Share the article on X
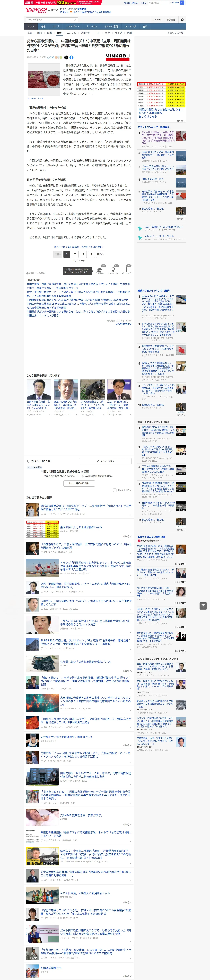210x980 pixels. click(66, 57)
